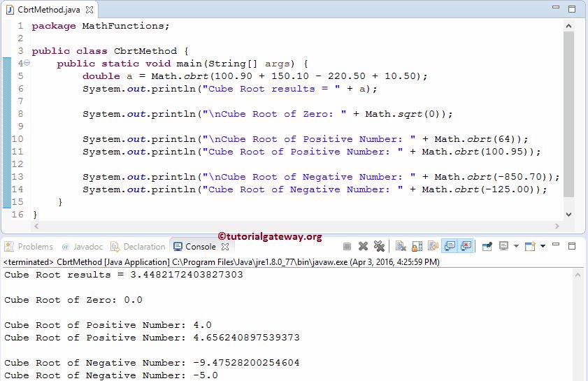The image size is (588, 381).
Task: Minimize the editor area
Action: (x=556, y=8)
